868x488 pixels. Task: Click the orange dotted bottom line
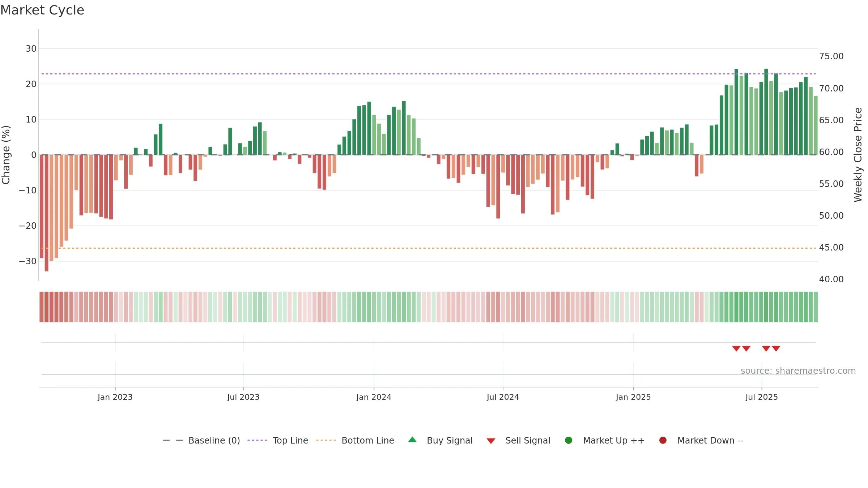coord(429,248)
